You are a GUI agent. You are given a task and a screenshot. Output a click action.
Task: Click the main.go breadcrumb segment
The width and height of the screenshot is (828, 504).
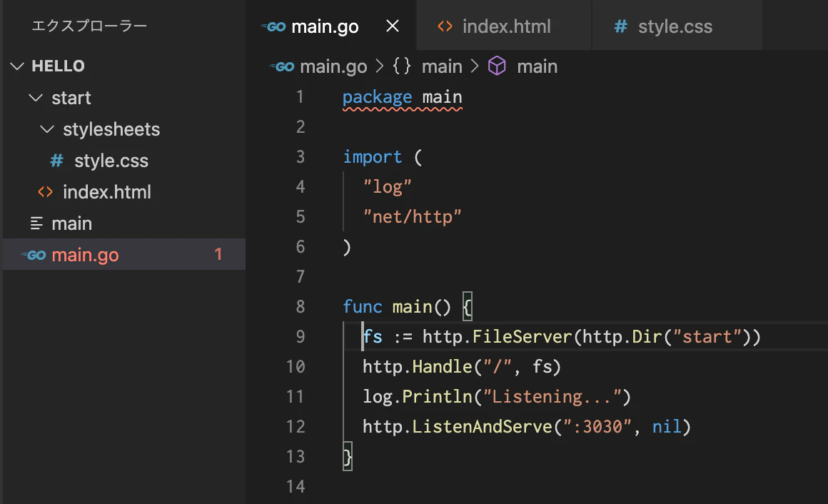333,66
